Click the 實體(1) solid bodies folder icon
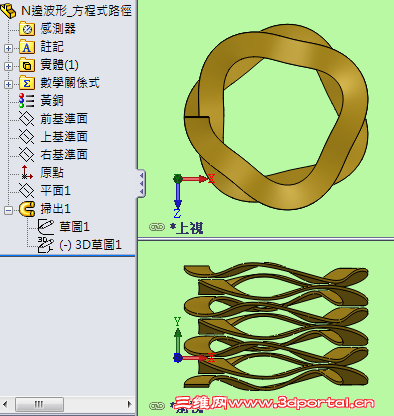394x416 pixels. pos(27,65)
